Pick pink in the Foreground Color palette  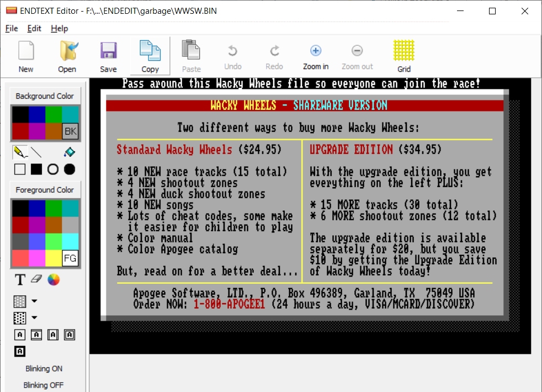click(37, 258)
